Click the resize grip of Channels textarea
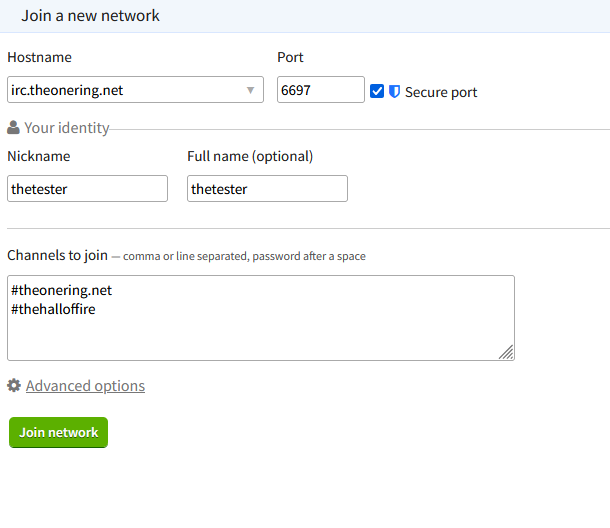 click(x=506, y=352)
